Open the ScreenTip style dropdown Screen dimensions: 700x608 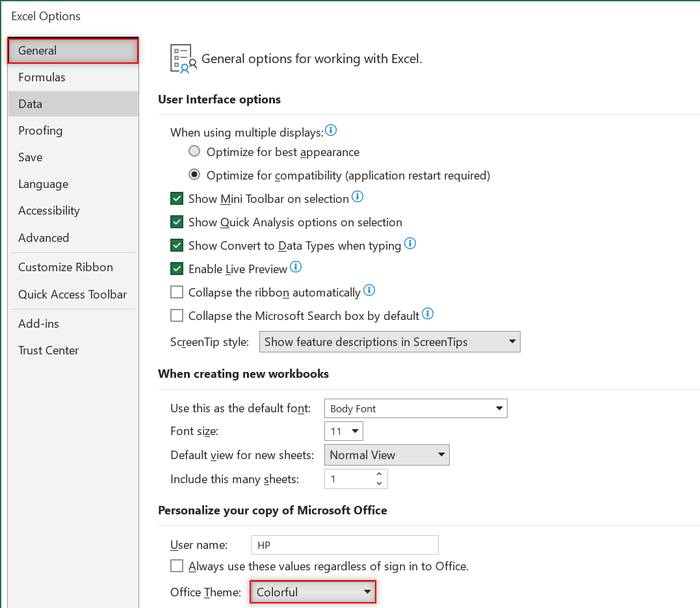coord(390,342)
